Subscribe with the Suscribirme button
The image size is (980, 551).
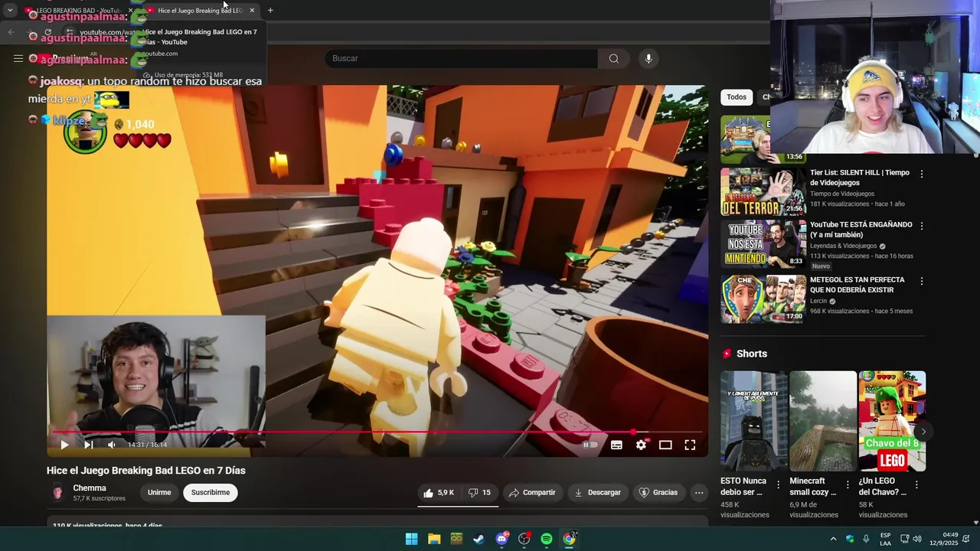point(211,493)
